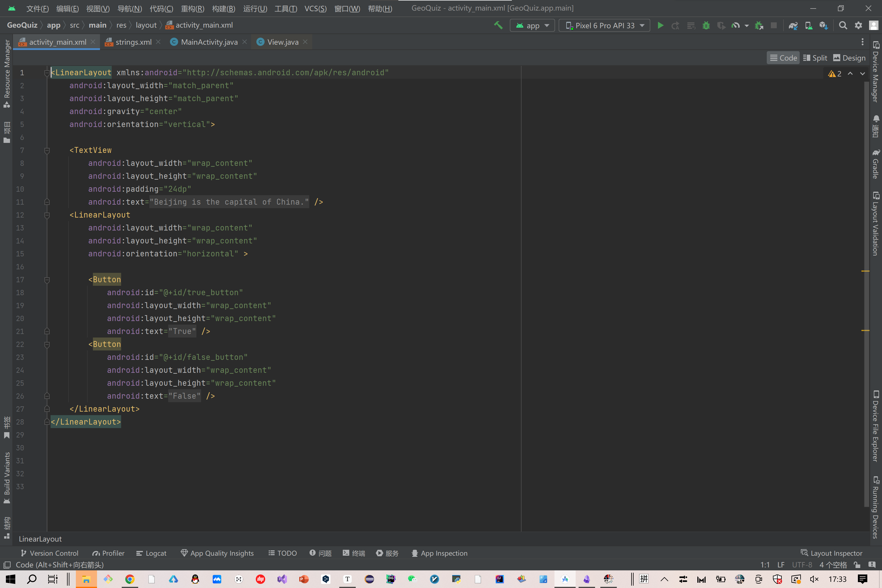882x588 pixels.
Task: Click the SDK Manager toolbar icon
Action: pos(823,26)
